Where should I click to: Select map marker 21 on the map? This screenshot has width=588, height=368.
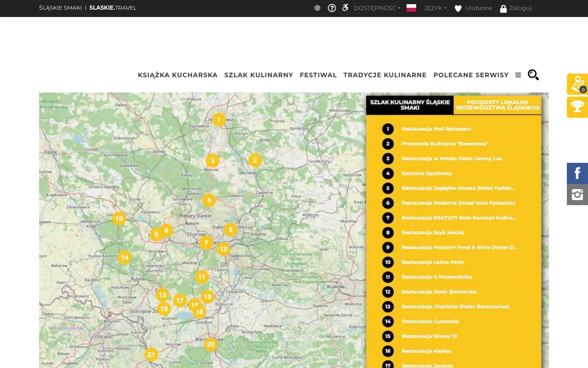point(151,355)
